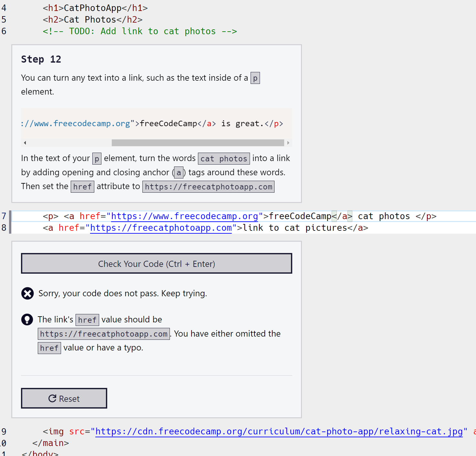The width and height of the screenshot is (476, 456).
Task: Click the refresh icon inside the Reset button
Action: (x=52, y=398)
